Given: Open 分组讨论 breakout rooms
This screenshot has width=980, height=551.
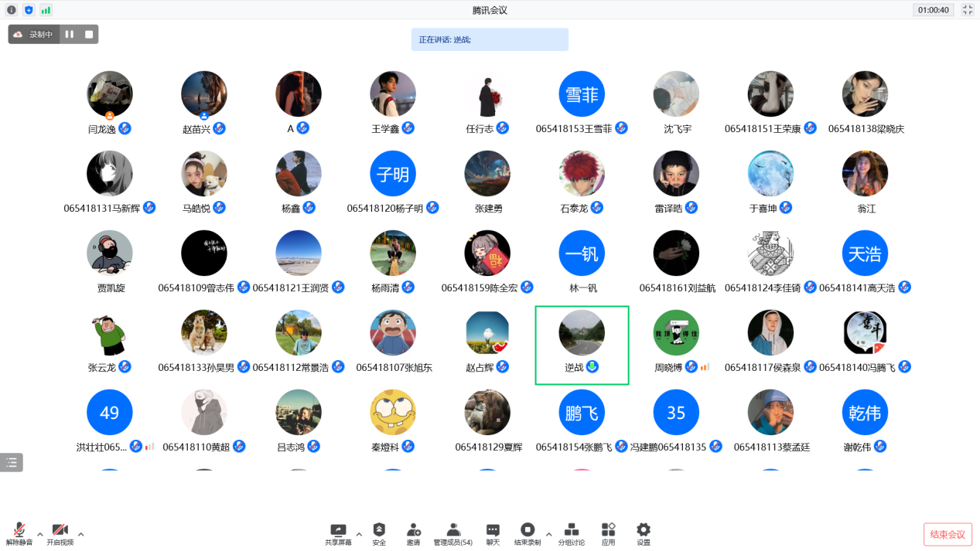Looking at the screenshot, I should coord(572,533).
